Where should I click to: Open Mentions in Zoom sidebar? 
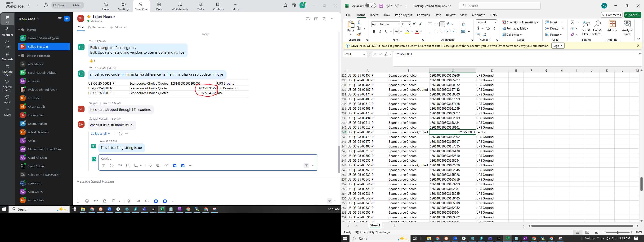[8, 32]
